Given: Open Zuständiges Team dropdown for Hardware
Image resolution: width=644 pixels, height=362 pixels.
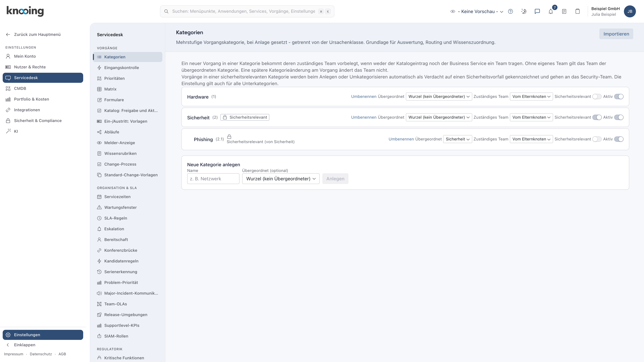Looking at the screenshot, I should [531, 97].
